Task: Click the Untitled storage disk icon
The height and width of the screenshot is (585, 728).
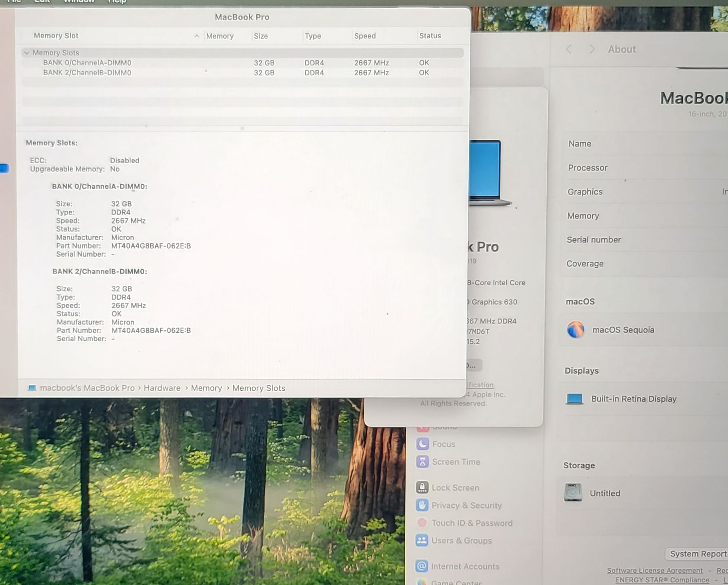Action: click(573, 493)
